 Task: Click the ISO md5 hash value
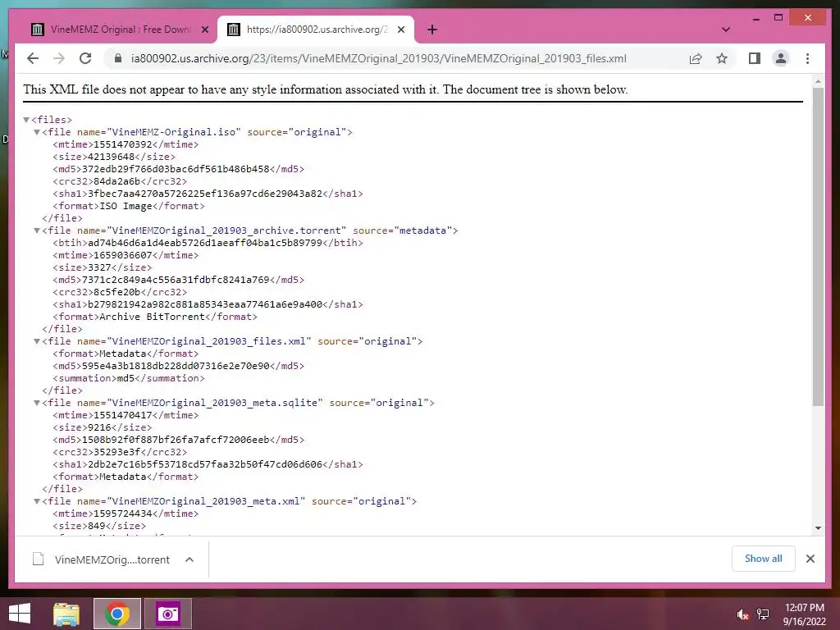click(x=176, y=169)
